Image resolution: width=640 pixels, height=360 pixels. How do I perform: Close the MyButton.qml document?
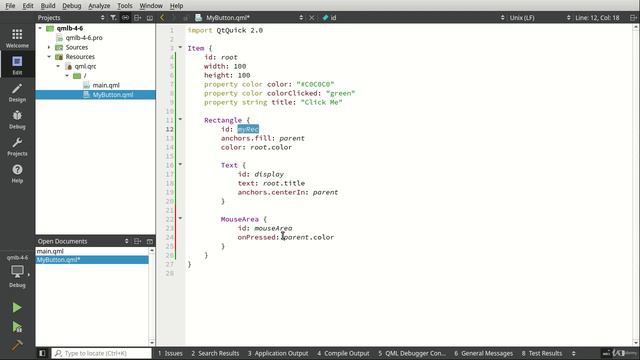pos(311,18)
